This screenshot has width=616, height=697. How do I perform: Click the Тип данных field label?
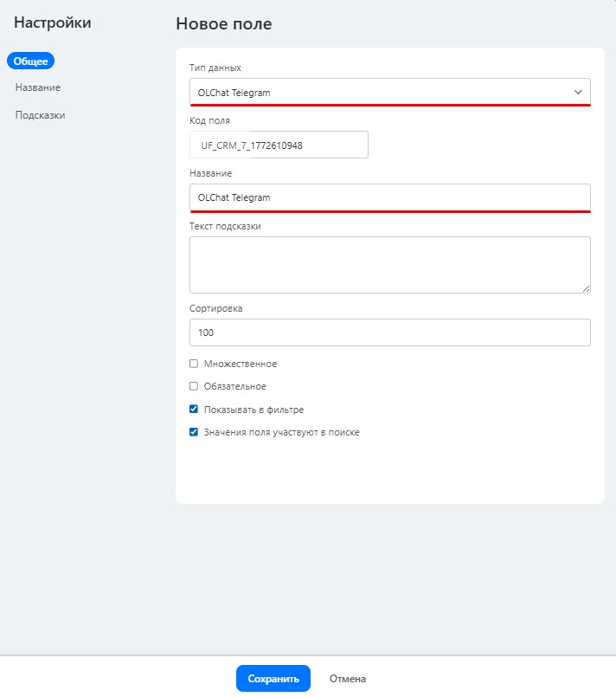(x=215, y=68)
